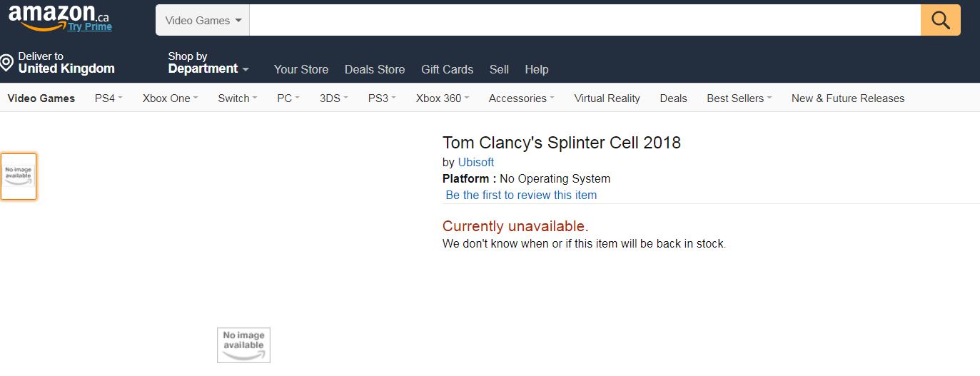Click Be the first to review this item
980x376 pixels.
[521, 195]
